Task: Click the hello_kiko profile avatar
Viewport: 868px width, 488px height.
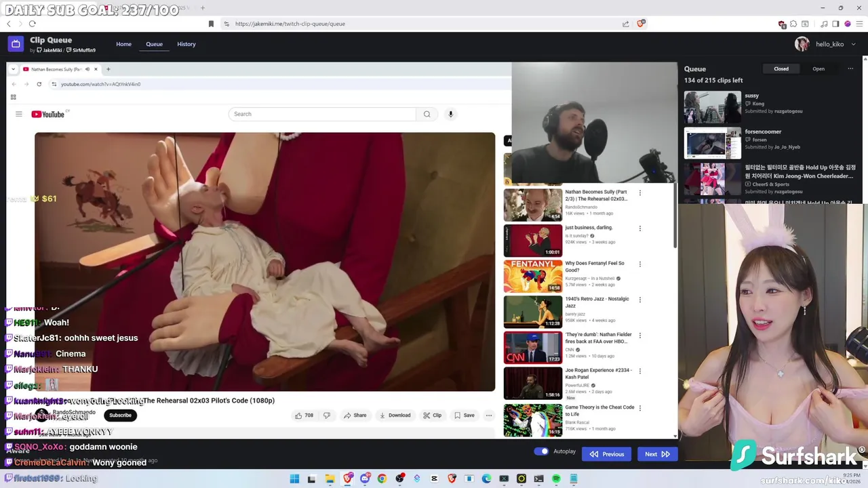Action: 802,44
